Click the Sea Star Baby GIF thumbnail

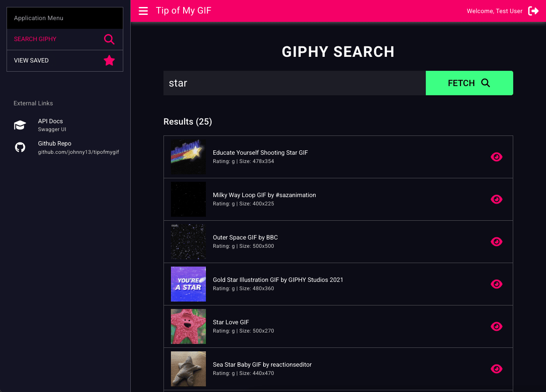(x=188, y=369)
